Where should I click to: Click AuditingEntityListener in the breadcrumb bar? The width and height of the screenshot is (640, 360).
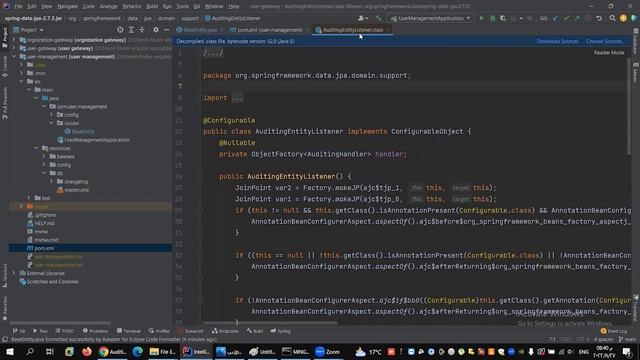tap(232, 18)
